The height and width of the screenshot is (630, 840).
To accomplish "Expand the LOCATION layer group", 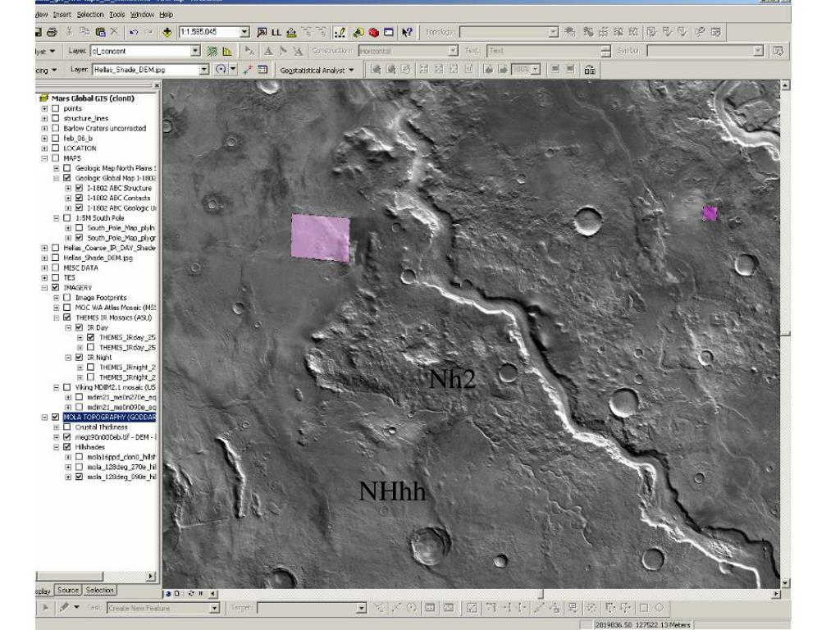I will coord(44,148).
